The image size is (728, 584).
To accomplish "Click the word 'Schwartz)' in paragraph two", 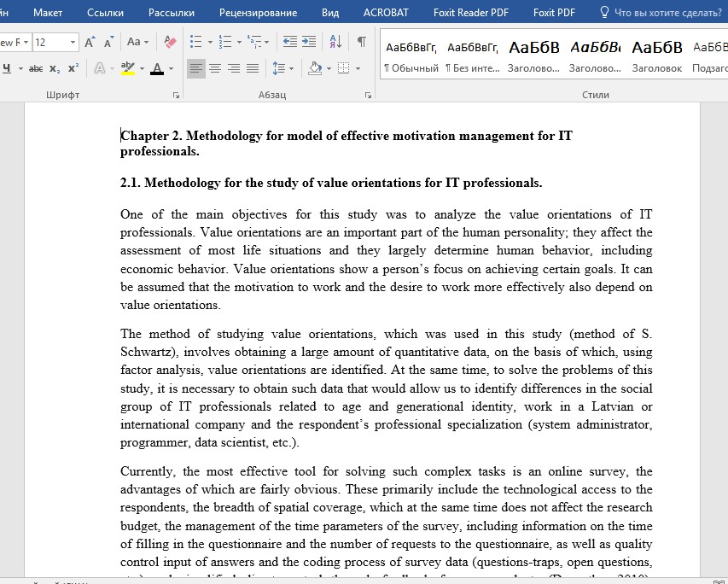I will click(149, 352).
